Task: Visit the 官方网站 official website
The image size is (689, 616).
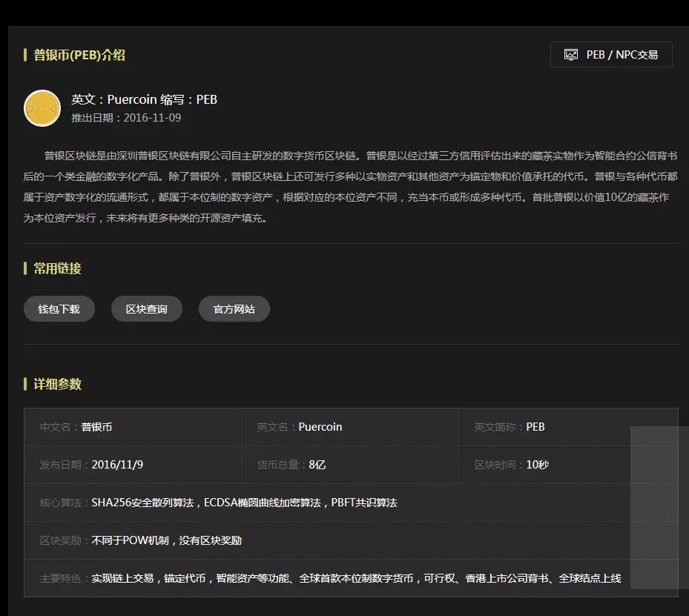Action: (234, 308)
